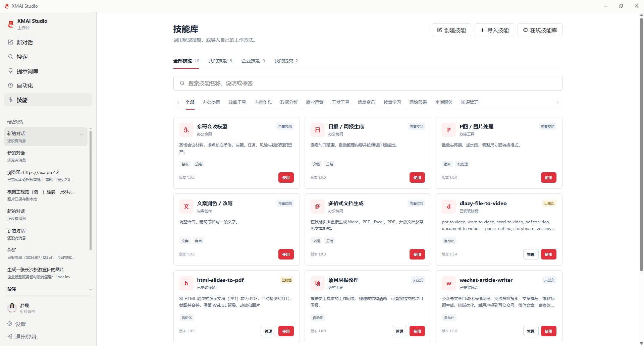This screenshot has width=644, height=346.
Task: Click 管理 on dlazy-file-to-video card
Action: pos(531,254)
